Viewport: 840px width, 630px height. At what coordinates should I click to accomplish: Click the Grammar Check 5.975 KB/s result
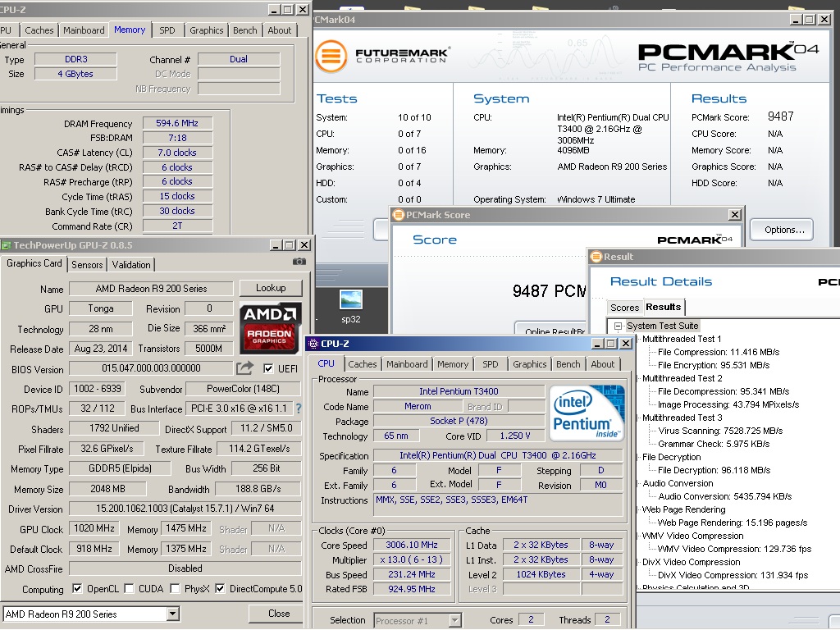click(714, 444)
